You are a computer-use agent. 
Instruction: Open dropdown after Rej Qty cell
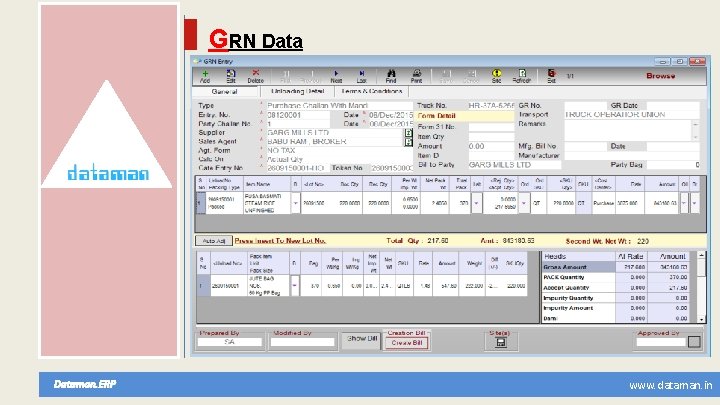[x=523, y=203]
